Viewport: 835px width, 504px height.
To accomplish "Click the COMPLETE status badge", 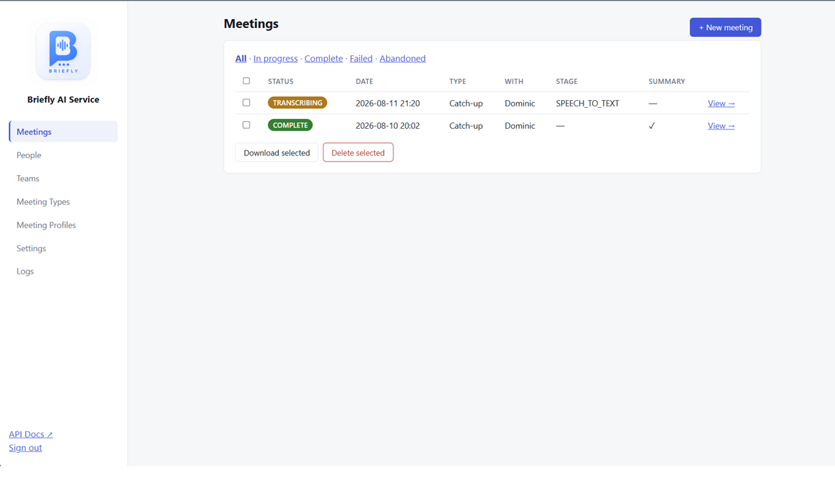I will pos(290,125).
